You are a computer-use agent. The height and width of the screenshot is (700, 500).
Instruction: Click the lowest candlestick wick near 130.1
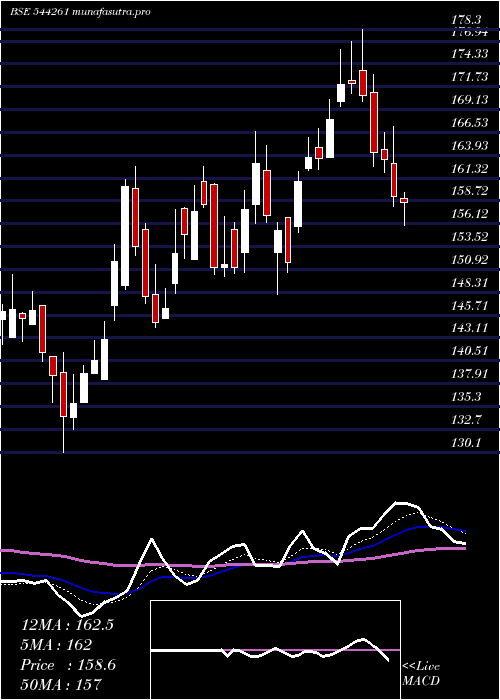click(63, 435)
